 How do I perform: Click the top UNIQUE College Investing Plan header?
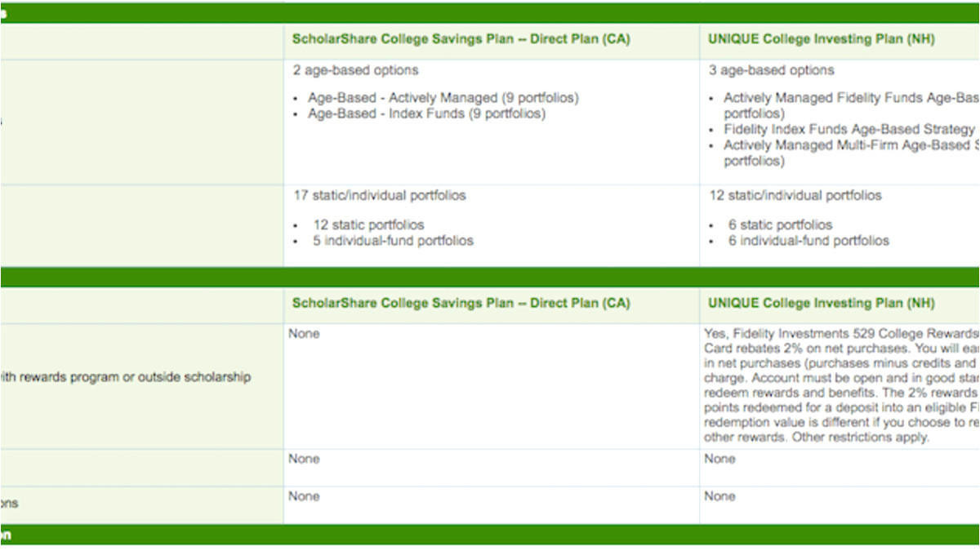coord(821,39)
